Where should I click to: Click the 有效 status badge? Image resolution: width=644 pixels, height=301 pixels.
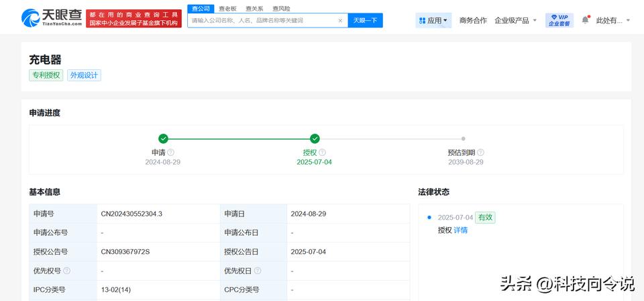pos(485,218)
